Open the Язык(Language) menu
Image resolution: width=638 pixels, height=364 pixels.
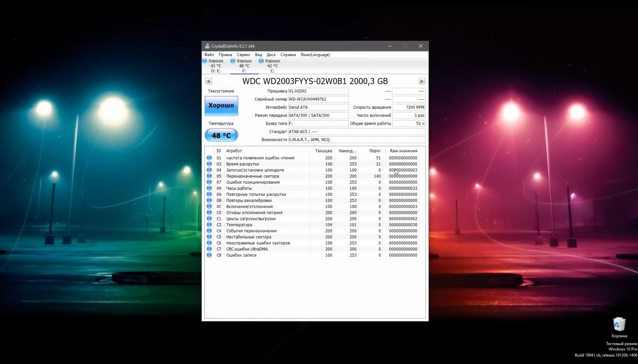315,55
